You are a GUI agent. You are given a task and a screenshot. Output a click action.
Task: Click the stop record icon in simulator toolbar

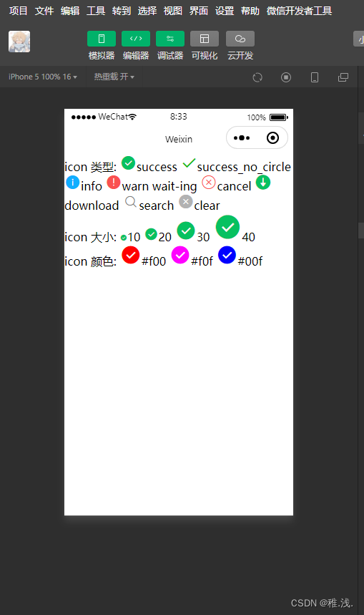coord(286,77)
